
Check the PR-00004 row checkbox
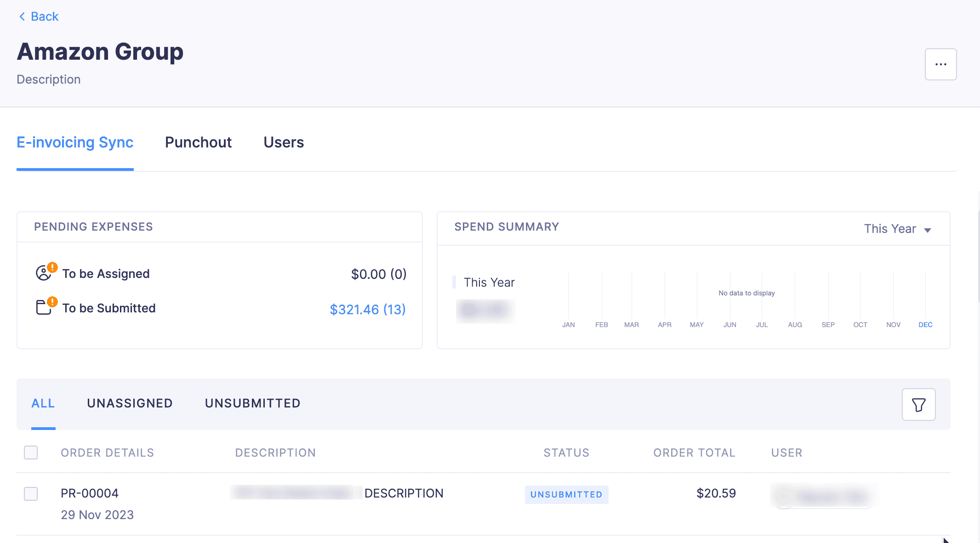tap(30, 494)
